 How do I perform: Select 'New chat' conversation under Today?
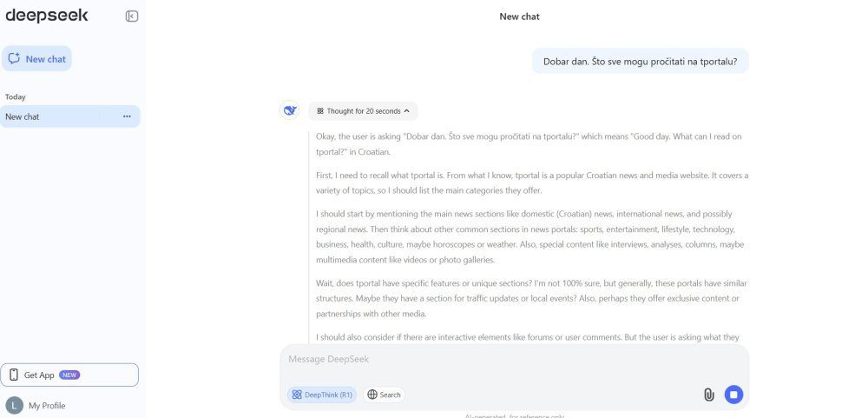coord(52,116)
